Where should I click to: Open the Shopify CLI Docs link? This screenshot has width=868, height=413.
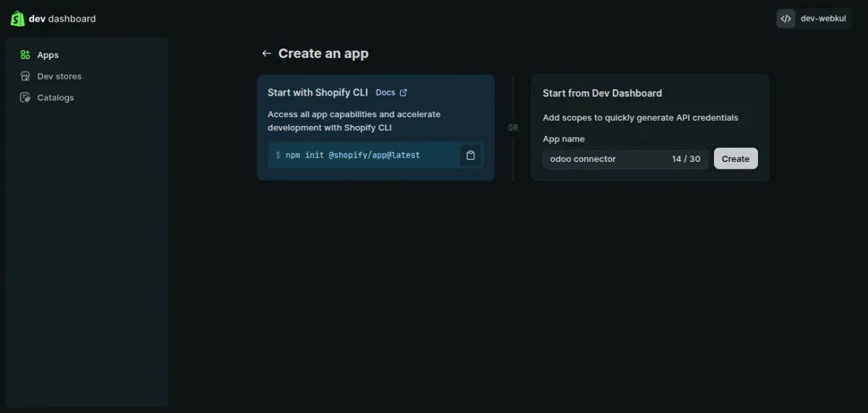pos(391,93)
